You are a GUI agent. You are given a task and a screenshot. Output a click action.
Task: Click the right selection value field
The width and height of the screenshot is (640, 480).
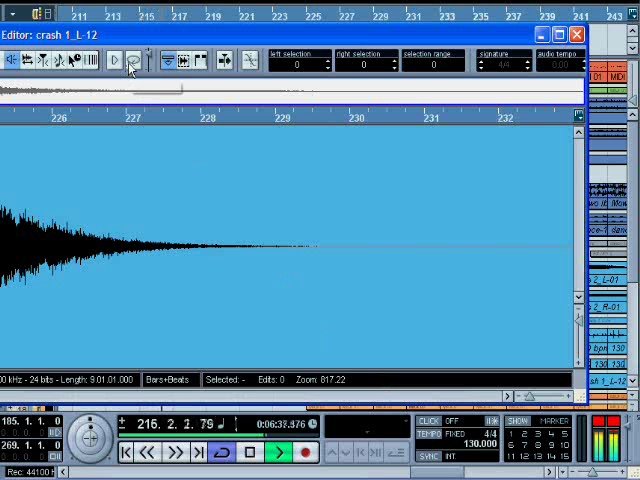click(x=363, y=65)
